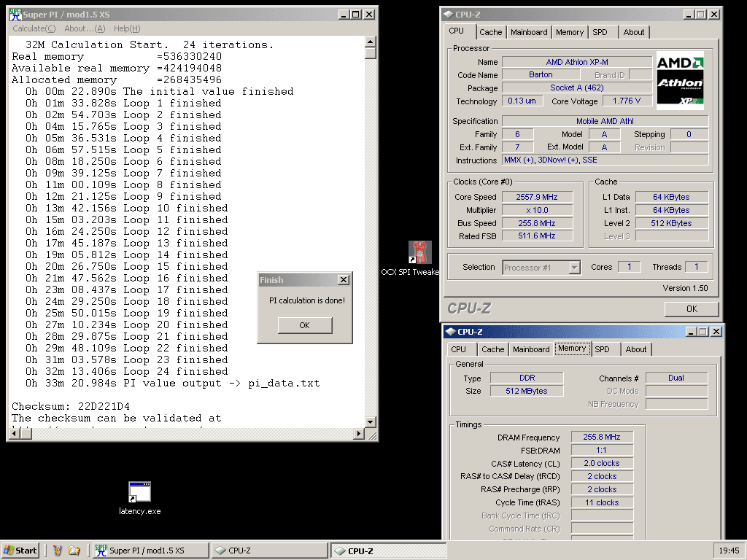Open the Help menu in Super PI
The width and height of the screenshot is (747, 560).
pos(127,28)
